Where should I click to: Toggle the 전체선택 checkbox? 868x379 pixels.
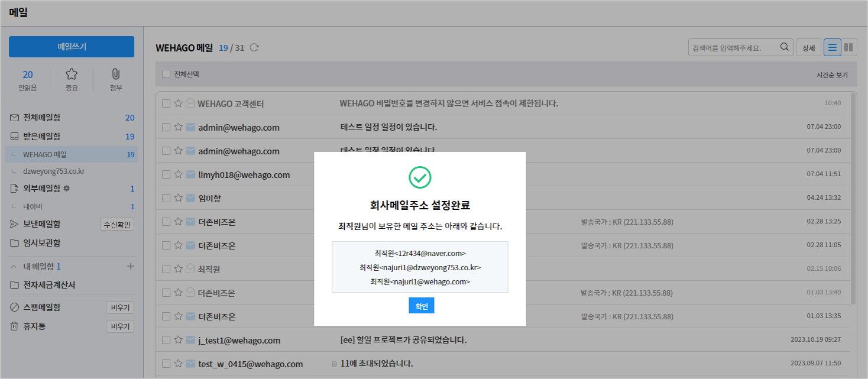click(x=166, y=74)
